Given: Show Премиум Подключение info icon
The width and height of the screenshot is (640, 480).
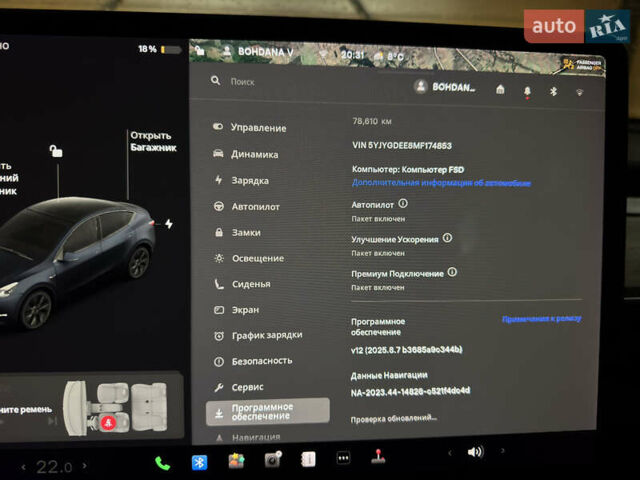Looking at the screenshot, I should 452,272.
